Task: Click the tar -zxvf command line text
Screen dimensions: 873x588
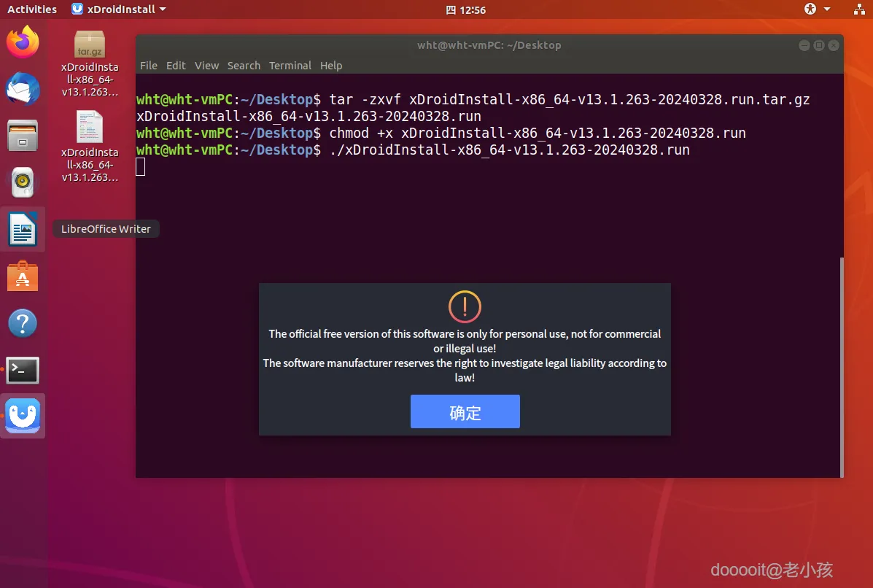Action: coord(569,100)
